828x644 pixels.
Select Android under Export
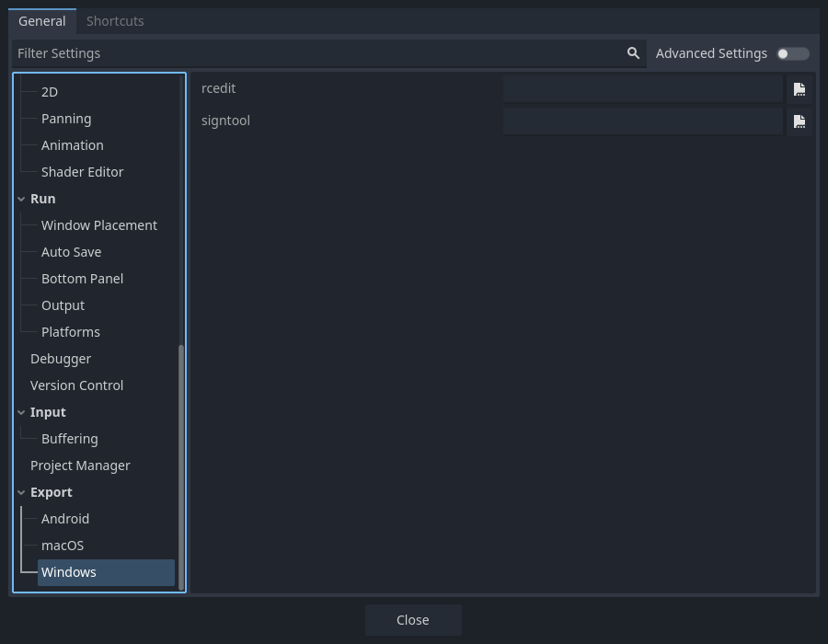click(65, 519)
